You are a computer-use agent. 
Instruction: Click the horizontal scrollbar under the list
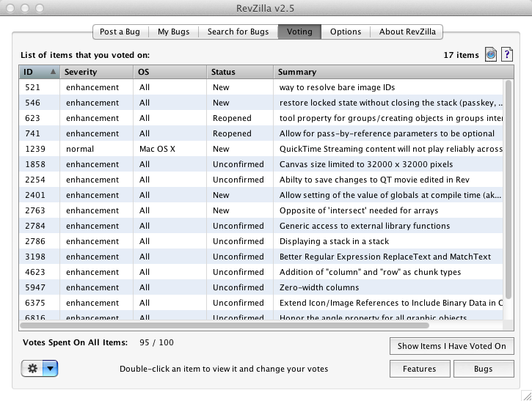point(220,325)
